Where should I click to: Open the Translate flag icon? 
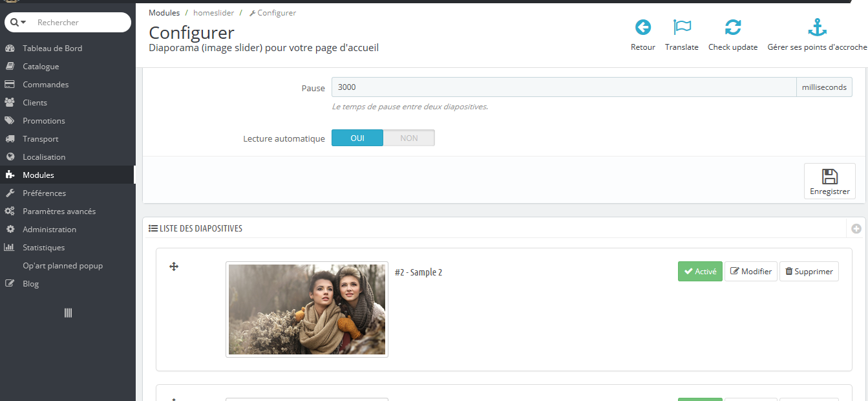click(682, 27)
